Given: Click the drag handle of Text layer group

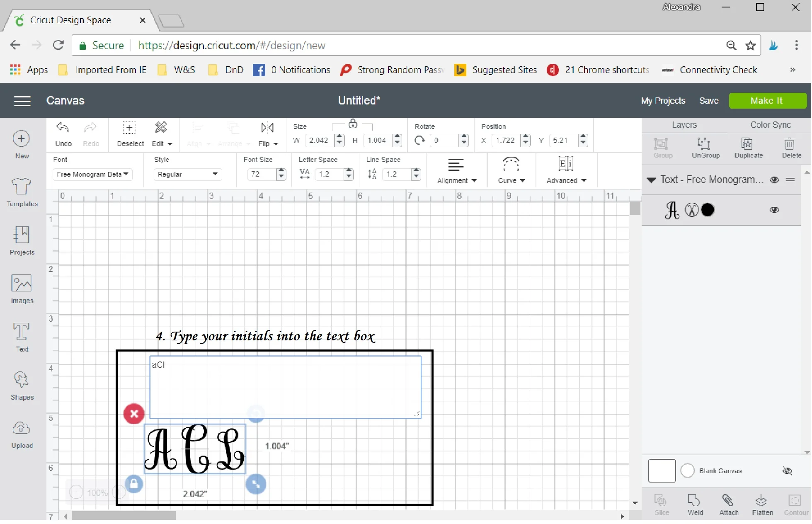Looking at the screenshot, I should pos(790,180).
